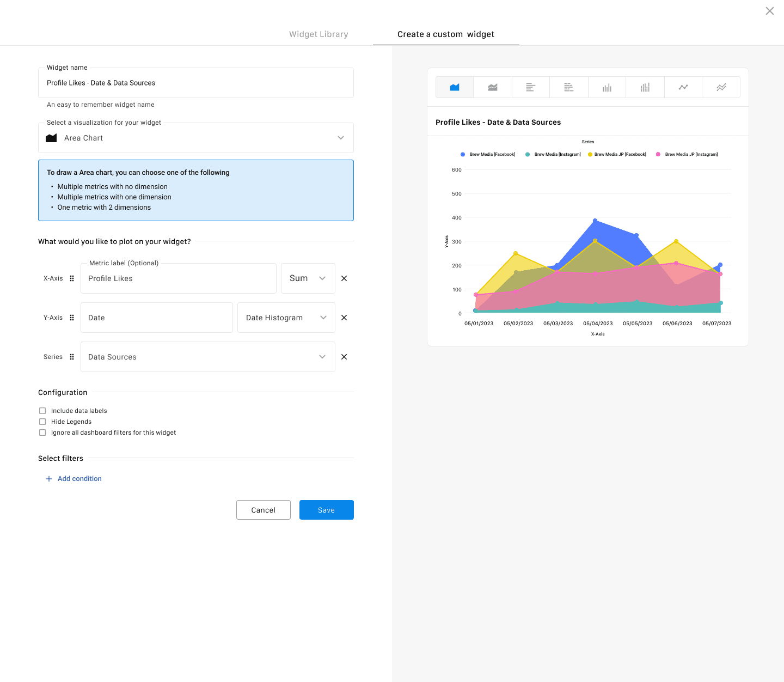Open the Create a custom widget tab
784x682 pixels.
click(x=446, y=34)
